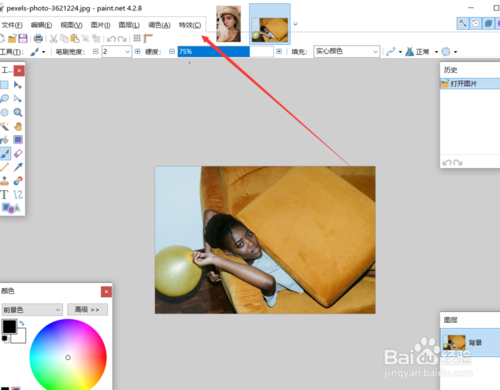
Task: Toggle History window clock icon
Action: [476, 23]
